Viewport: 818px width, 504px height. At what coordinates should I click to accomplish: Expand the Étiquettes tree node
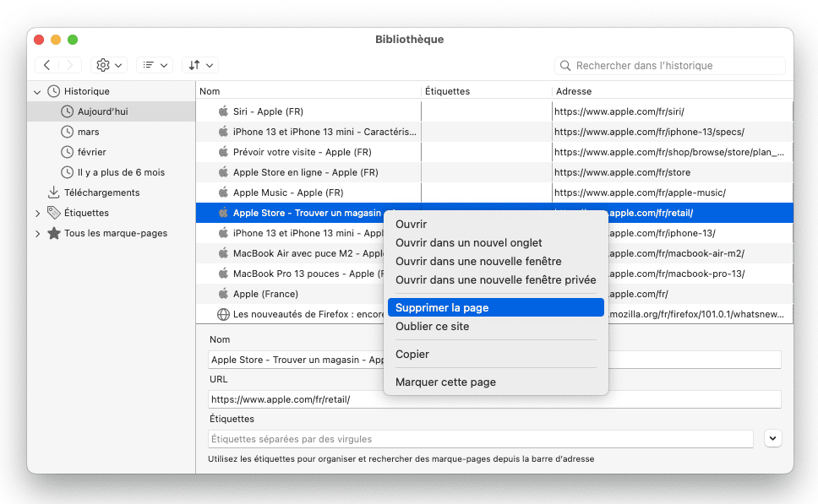coord(37,214)
